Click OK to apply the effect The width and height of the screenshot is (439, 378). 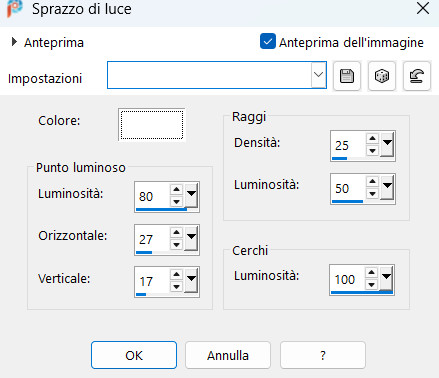coord(134,355)
